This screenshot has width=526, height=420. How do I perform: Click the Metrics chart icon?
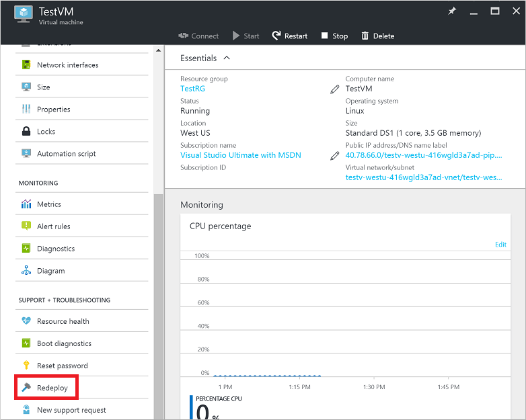(x=26, y=204)
